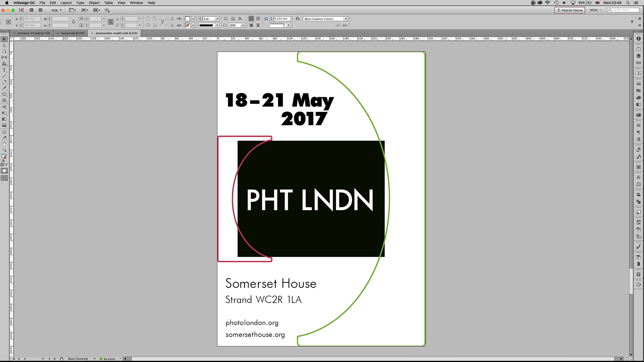Open the mine workspace switcher
The height and width of the screenshot is (362, 644).
[595, 10]
